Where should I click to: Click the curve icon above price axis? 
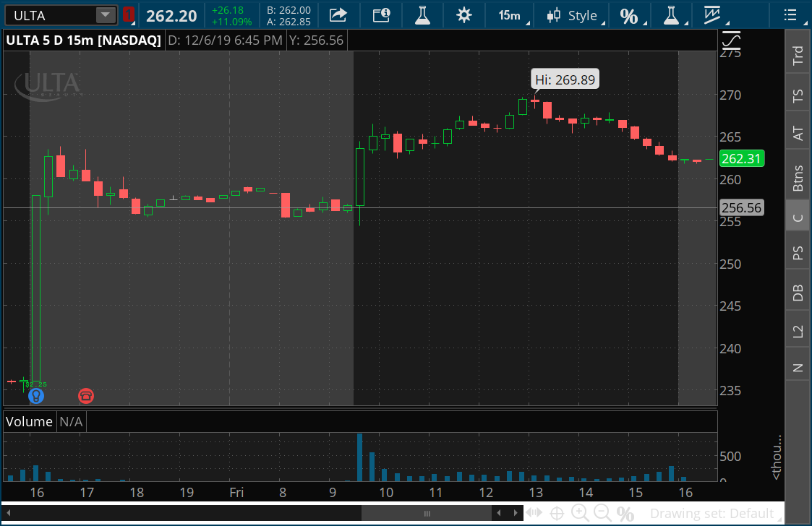731,40
